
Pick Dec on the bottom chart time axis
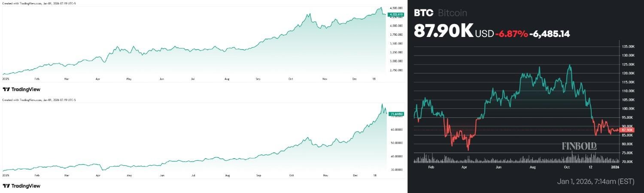(355, 175)
